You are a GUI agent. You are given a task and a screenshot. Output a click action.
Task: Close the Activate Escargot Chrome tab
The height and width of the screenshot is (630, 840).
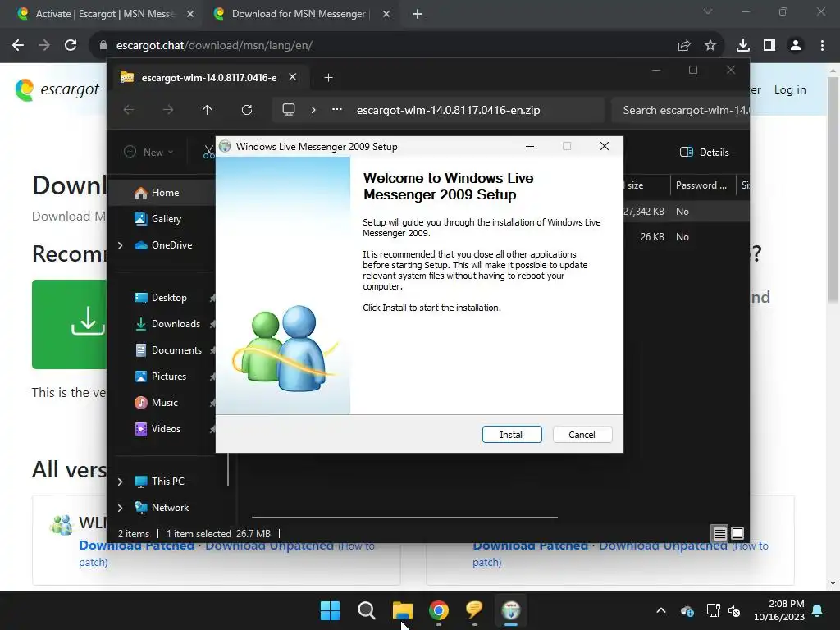(x=190, y=14)
